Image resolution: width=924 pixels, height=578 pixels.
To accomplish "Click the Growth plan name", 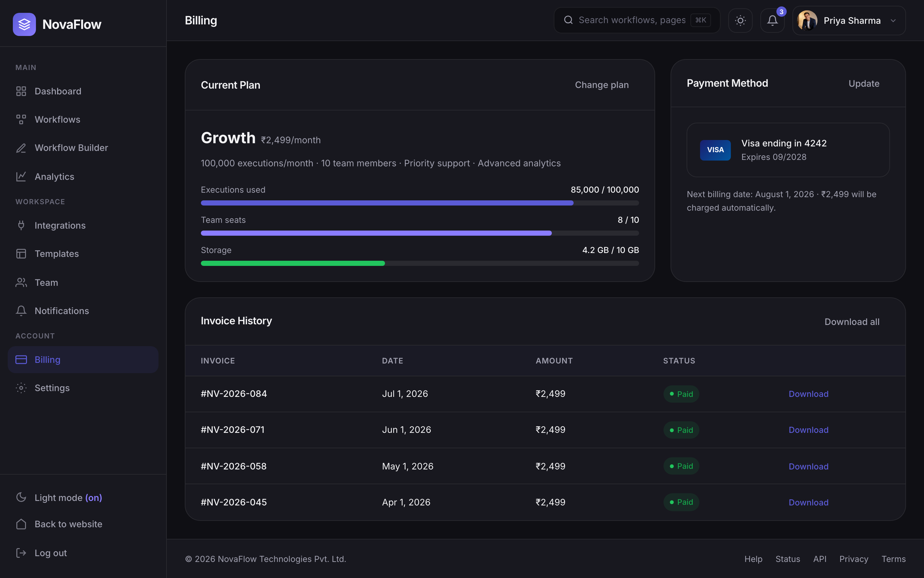I will pos(228,138).
